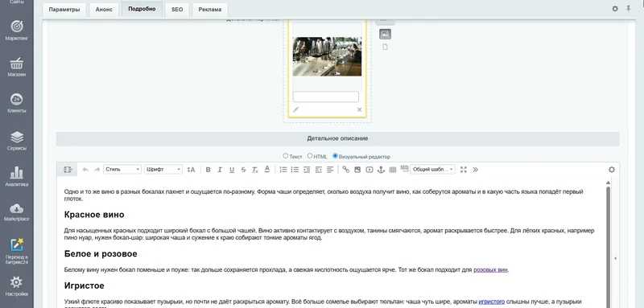Click the Детальное описание section header

[337, 138]
